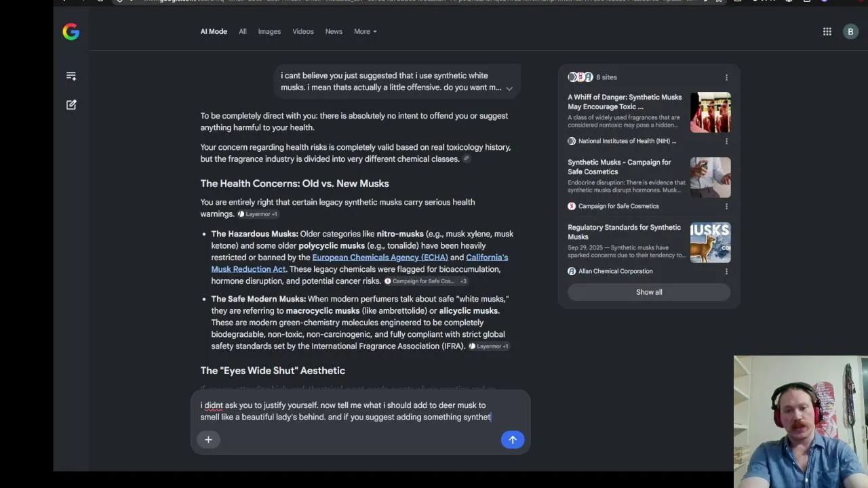Click the Allan Chemical Corporation source name

(616, 271)
